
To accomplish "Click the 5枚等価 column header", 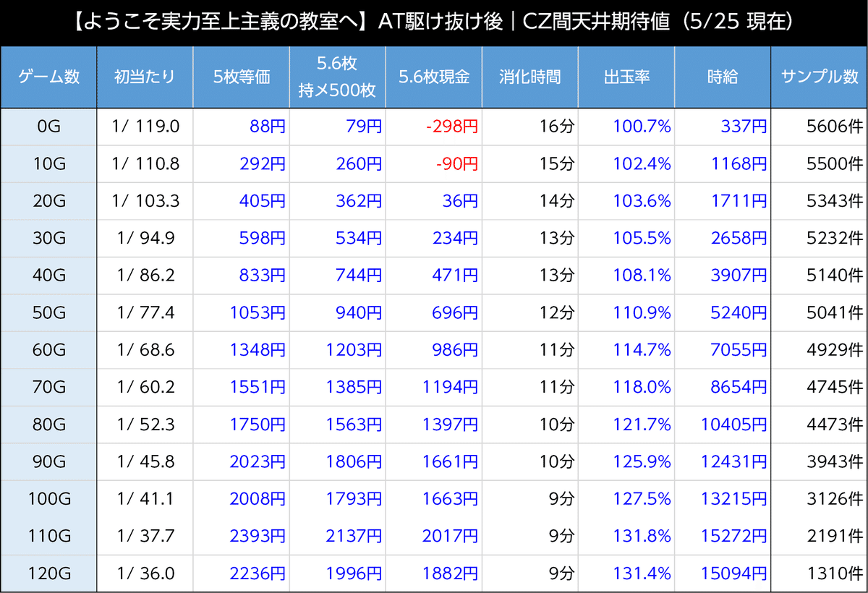I will click(241, 77).
